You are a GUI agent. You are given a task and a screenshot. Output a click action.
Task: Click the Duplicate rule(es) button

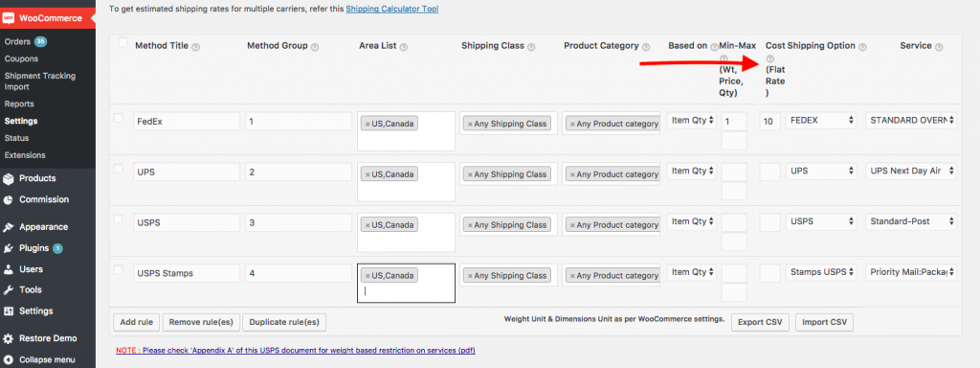coord(284,322)
